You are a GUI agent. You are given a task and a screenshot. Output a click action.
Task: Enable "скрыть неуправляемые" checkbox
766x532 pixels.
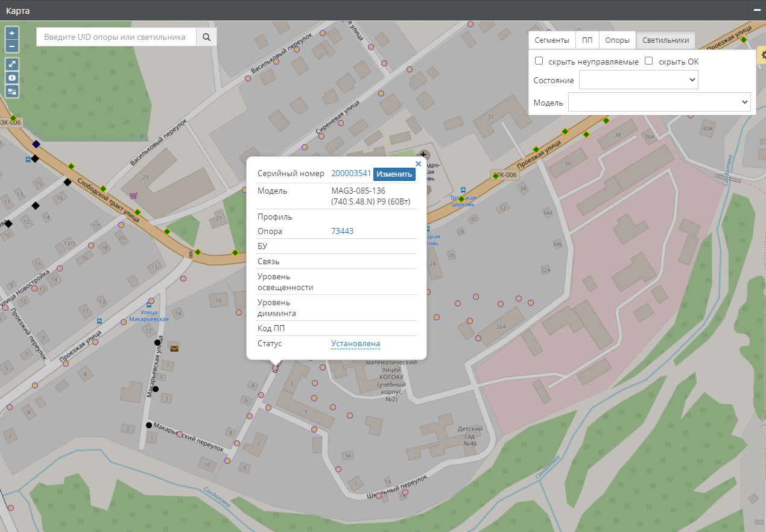539,61
